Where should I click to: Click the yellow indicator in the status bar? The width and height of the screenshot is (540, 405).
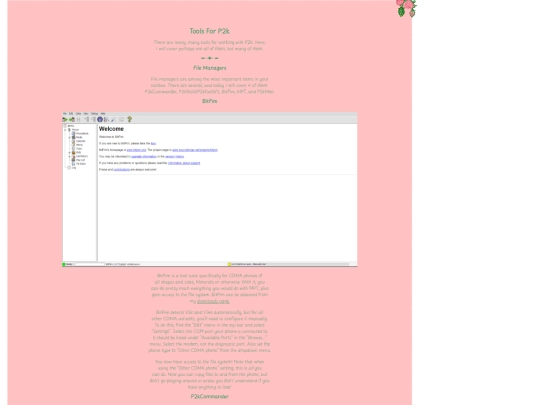click(229, 264)
